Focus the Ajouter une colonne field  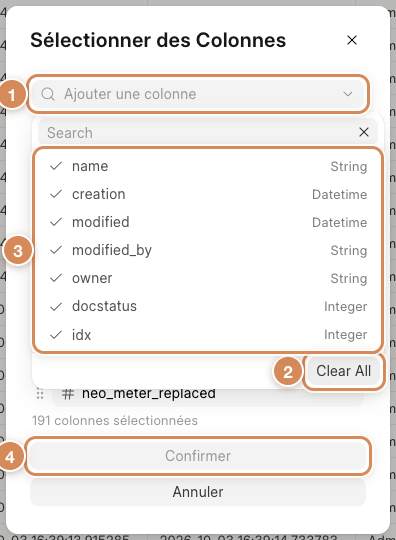pyautogui.click(x=198, y=94)
